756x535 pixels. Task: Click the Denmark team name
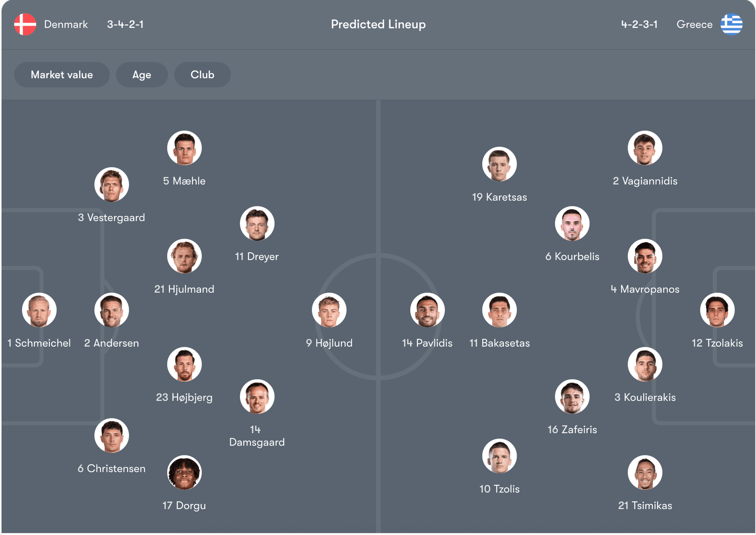pyautogui.click(x=66, y=24)
